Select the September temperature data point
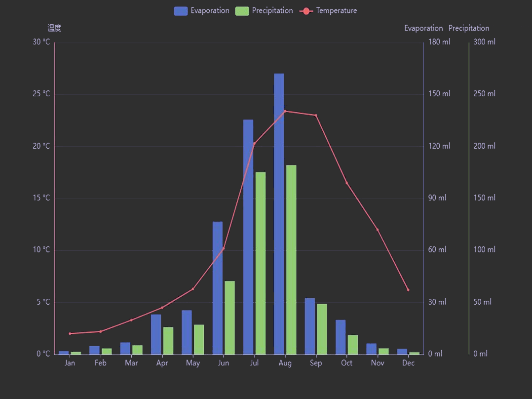This screenshot has height=399, width=532. click(316, 116)
